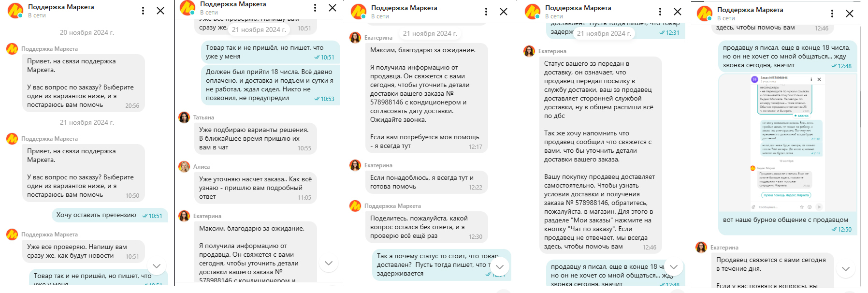Click Алиса's profile avatar

coord(184,167)
